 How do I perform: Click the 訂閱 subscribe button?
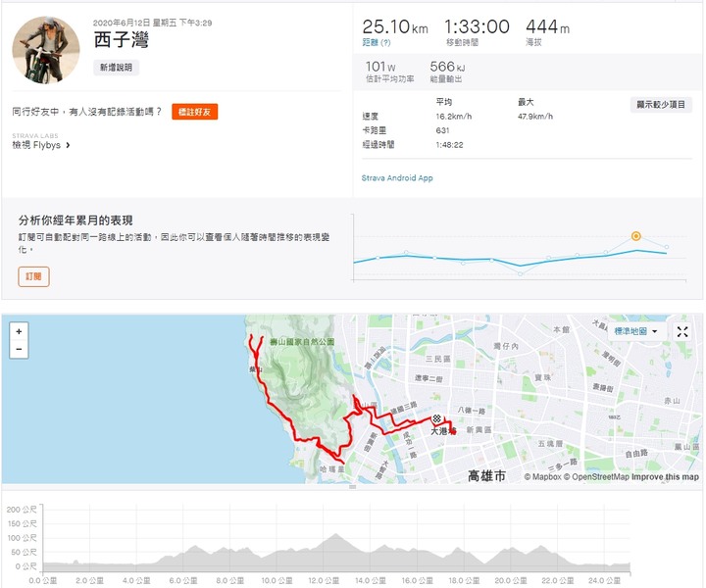pyautogui.click(x=33, y=276)
